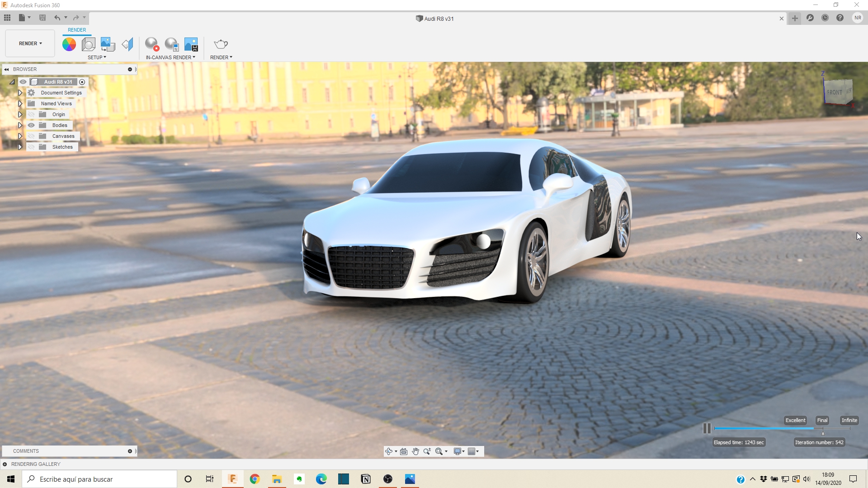This screenshot has height=488, width=868.
Task: Select the Decal tool icon
Action: point(108,44)
